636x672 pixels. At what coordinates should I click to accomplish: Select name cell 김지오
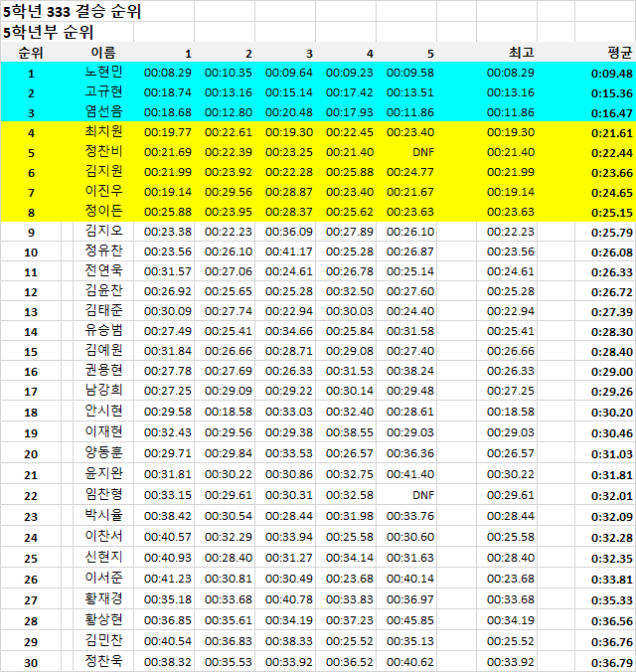coord(103,231)
